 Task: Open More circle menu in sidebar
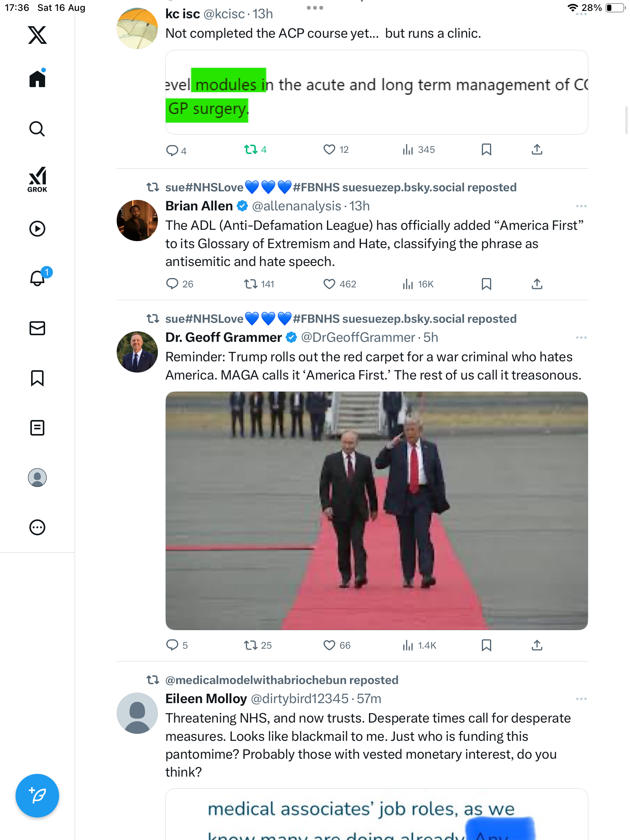(x=37, y=527)
